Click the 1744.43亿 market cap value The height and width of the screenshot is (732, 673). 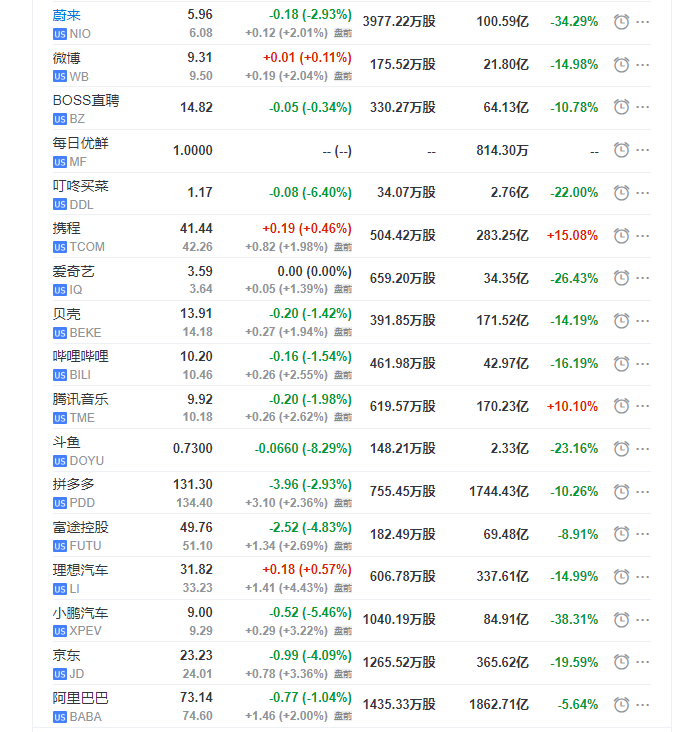click(x=499, y=492)
